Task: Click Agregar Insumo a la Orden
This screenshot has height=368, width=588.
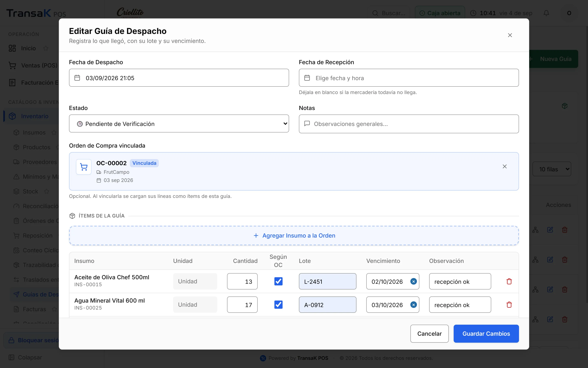Action: [x=294, y=235]
